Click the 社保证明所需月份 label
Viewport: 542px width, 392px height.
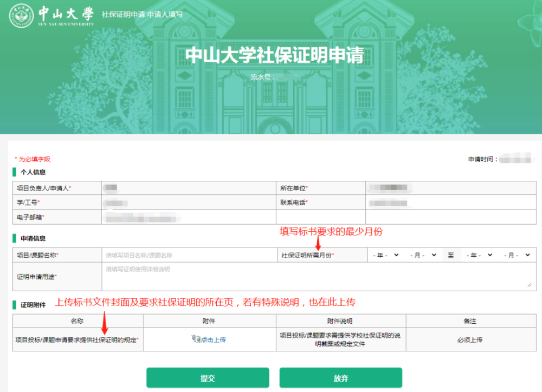pos(308,255)
